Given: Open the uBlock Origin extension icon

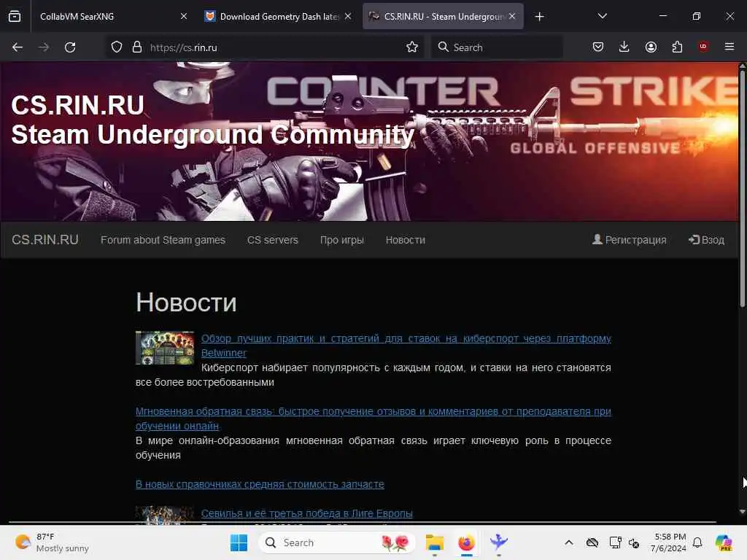Looking at the screenshot, I should pyautogui.click(x=703, y=47).
